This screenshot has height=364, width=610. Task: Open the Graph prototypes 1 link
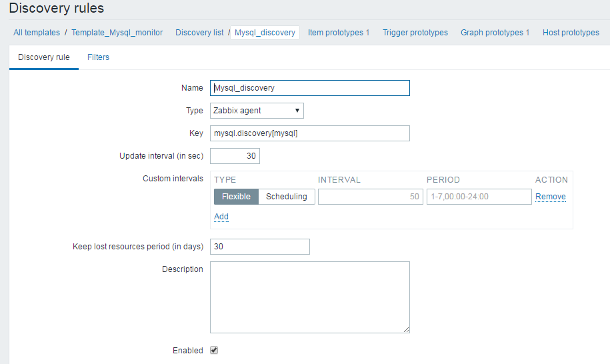point(495,33)
